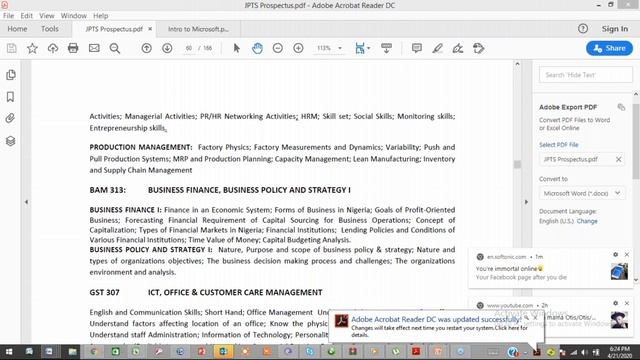Image resolution: width=640 pixels, height=360 pixels.
Task: Remove JPTS Prospectus.pdf from export selection
Action: [619, 159]
